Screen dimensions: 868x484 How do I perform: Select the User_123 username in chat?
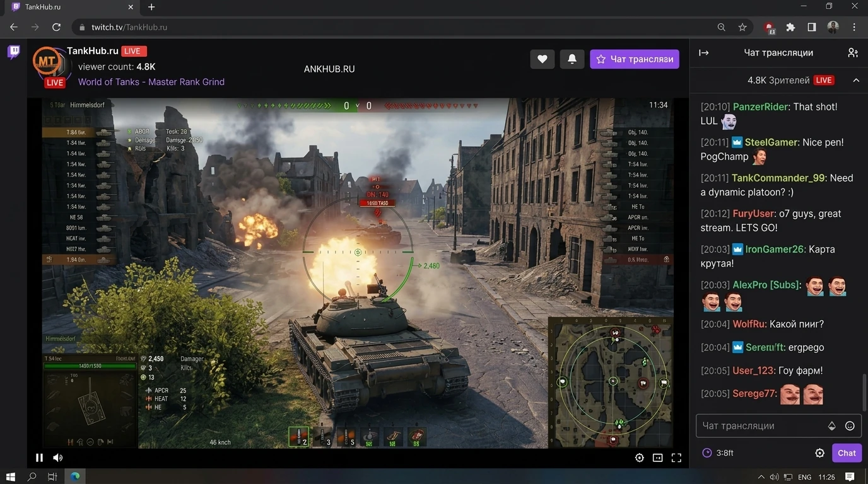tap(753, 371)
